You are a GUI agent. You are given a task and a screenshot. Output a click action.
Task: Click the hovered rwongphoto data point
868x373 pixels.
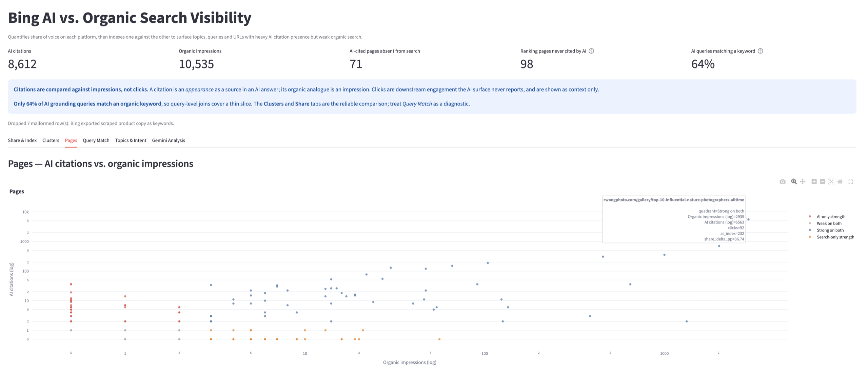point(748,219)
